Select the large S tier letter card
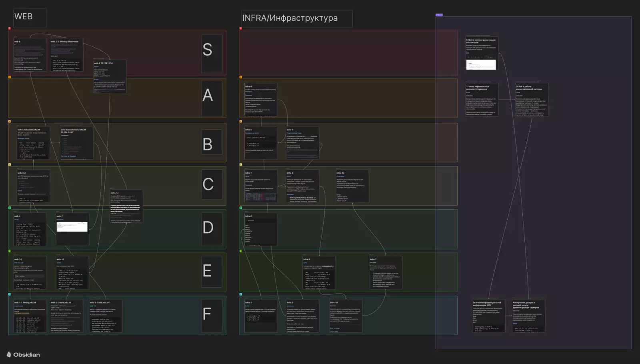Image resolution: width=640 pixels, height=364 pixels. click(x=211, y=54)
